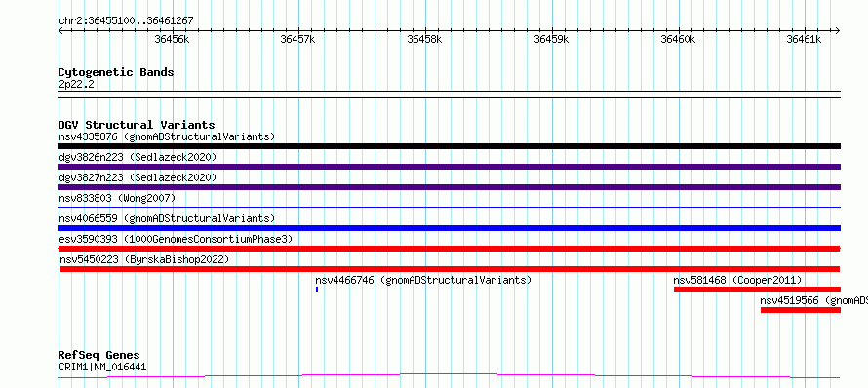Open the nsv4066559 (gnomADStructuralVariants) label
This screenshot has width=868, height=388.
pos(167,218)
